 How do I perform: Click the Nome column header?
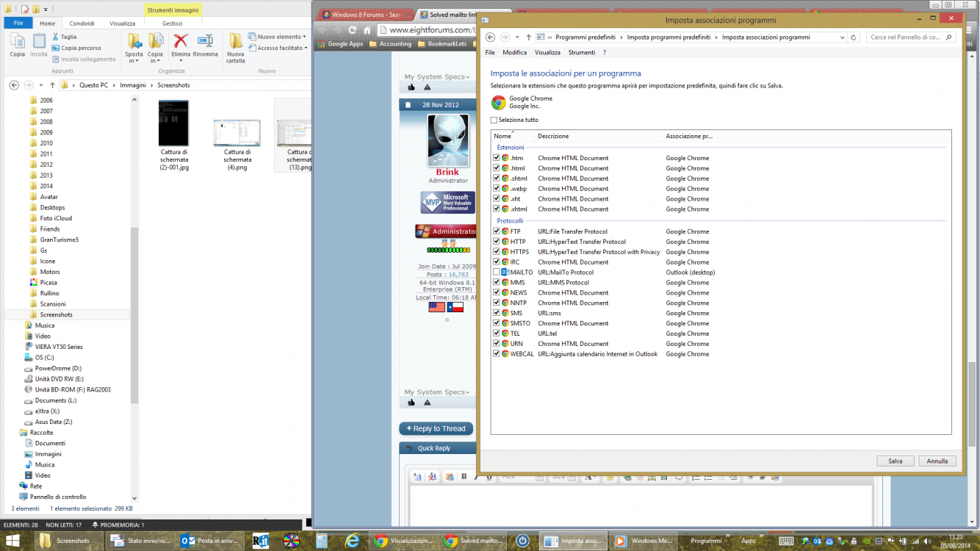click(x=512, y=136)
